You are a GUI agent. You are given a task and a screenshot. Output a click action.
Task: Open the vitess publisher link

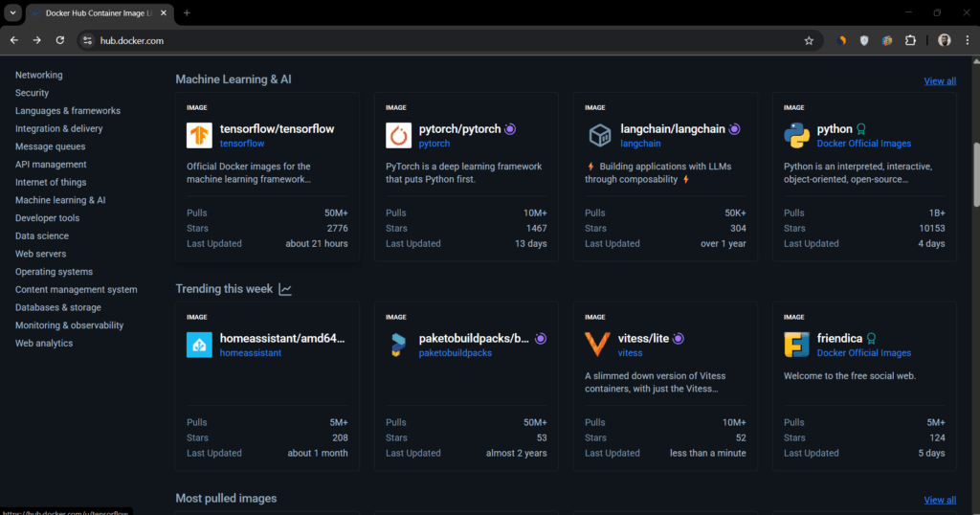coord(630,353)
